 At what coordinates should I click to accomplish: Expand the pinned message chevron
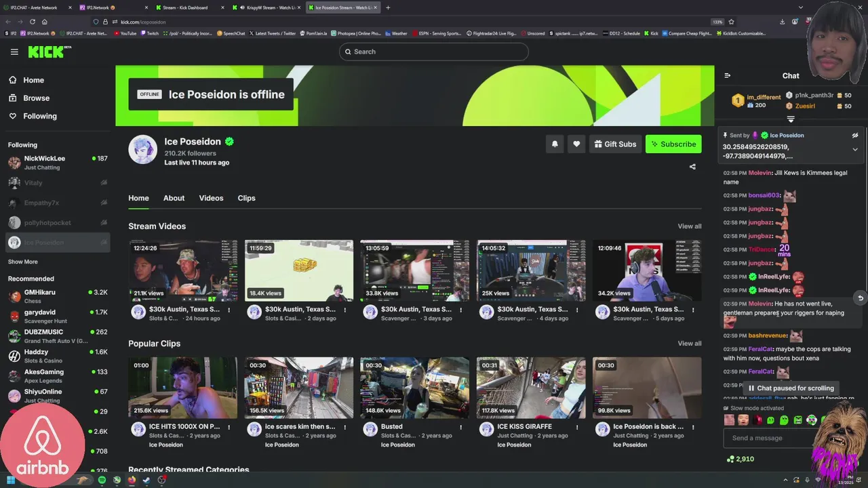tap(855, 149)
